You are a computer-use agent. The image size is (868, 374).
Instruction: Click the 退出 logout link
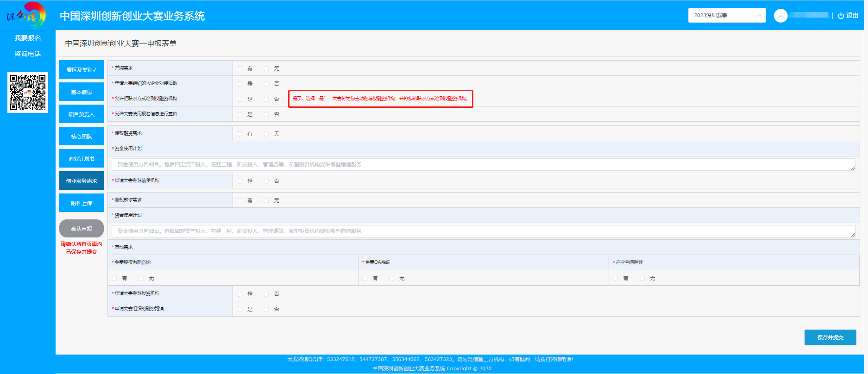[852, 16]
